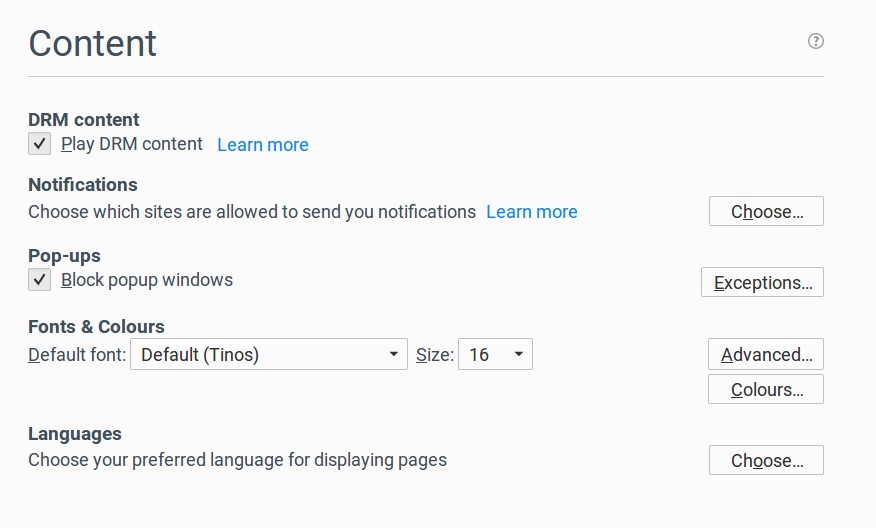Click the 'Default font:' label text

[x=77, y=355]
